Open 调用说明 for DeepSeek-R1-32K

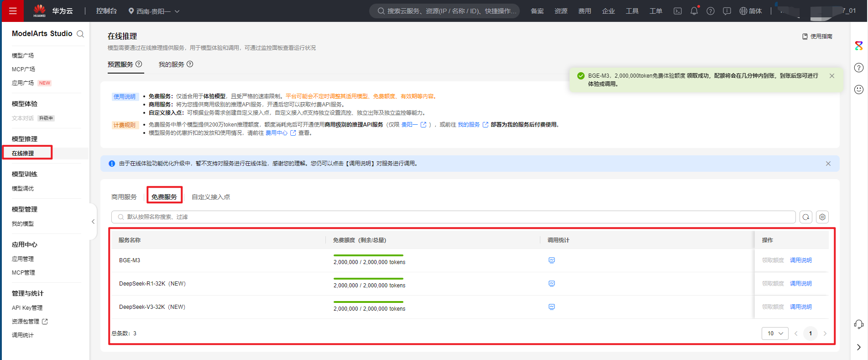point(801,284)
